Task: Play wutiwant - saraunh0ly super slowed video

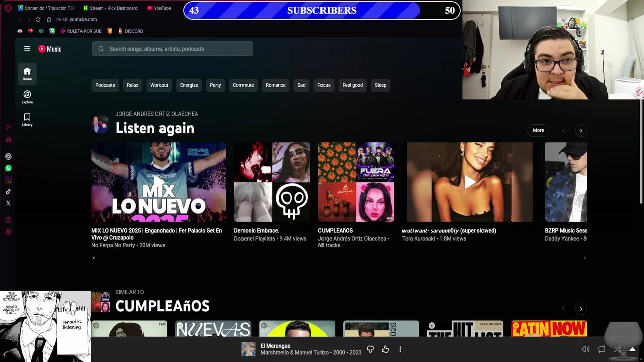Action: [x=470, y=182]
